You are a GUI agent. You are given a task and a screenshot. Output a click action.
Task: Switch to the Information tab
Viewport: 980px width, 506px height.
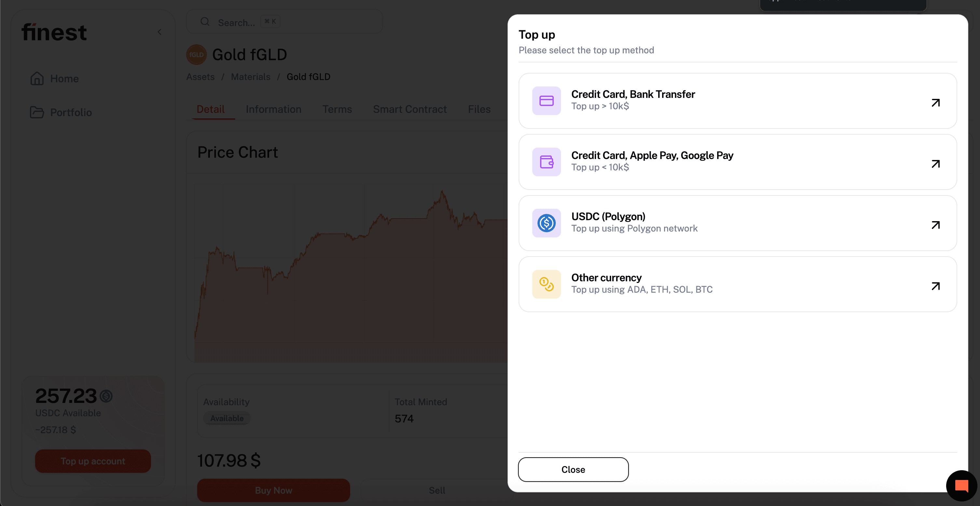point(273,110)
